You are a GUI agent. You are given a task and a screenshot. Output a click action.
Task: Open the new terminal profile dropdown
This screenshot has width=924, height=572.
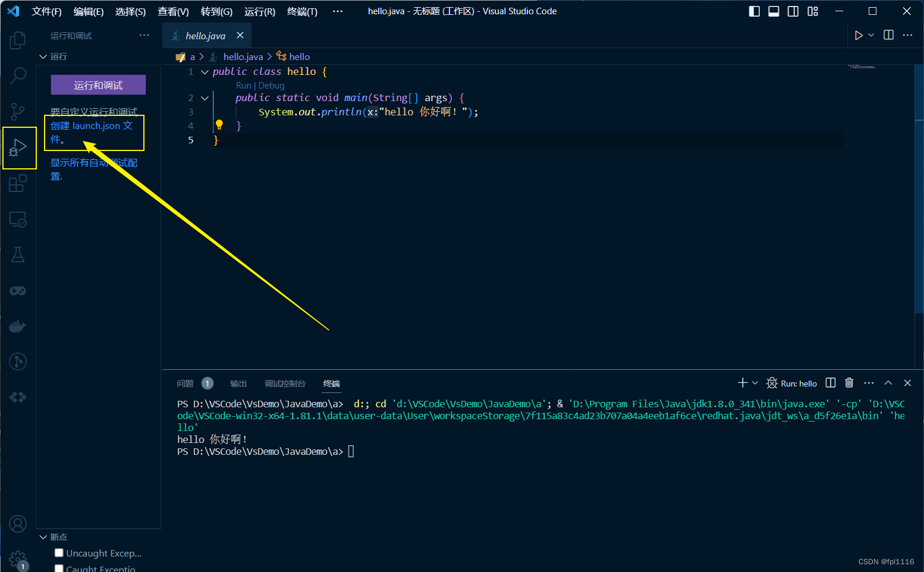[754, 382]
